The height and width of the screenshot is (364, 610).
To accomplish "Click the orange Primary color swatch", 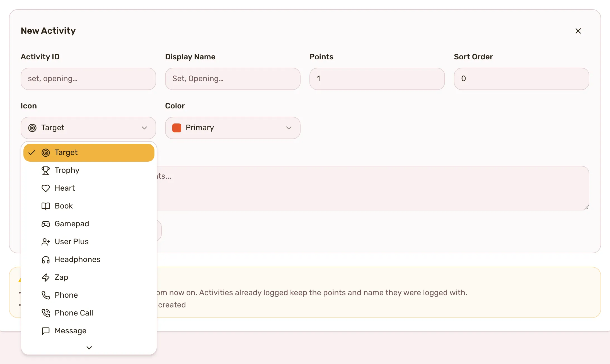I will pos(177,128).
